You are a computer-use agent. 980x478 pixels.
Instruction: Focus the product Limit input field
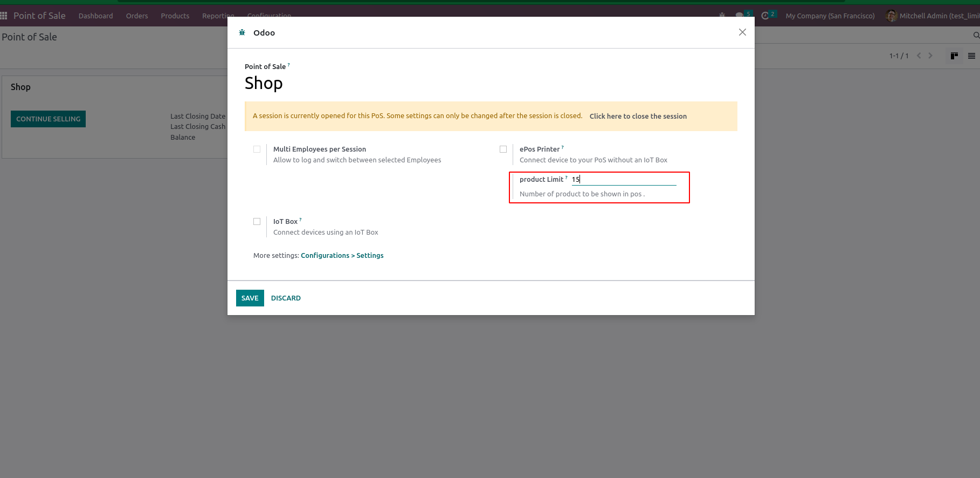point(624,180)
